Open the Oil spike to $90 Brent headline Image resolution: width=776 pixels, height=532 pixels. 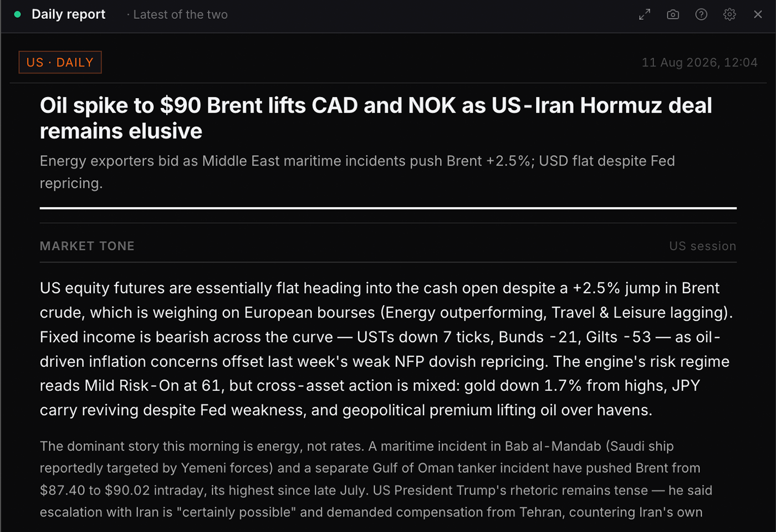pos(376,118)
